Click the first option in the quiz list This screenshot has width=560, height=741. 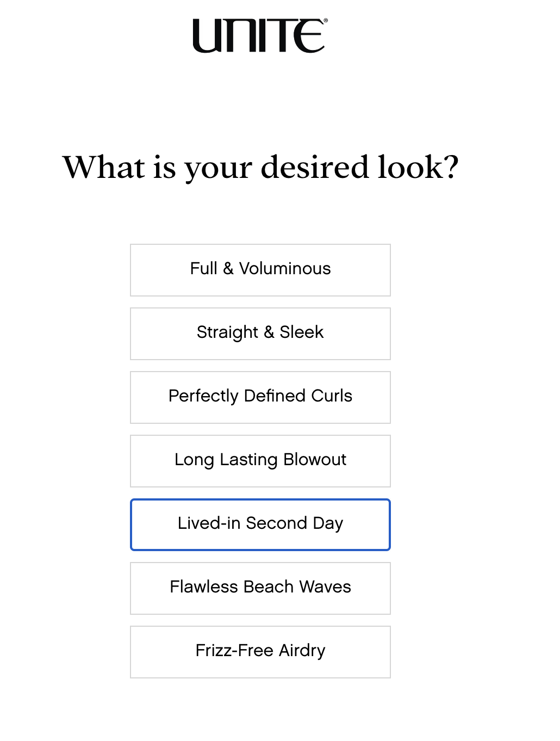[260, 269]
